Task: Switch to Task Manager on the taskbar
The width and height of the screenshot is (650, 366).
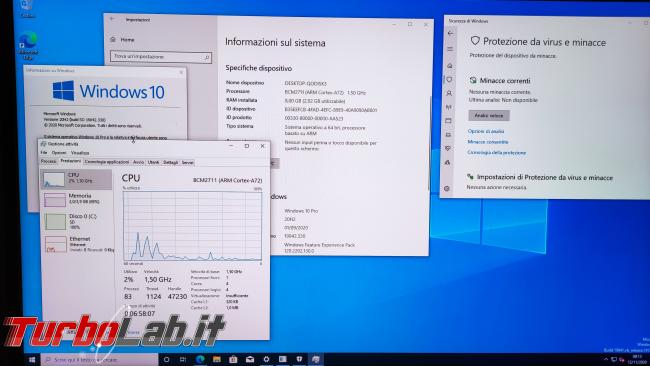Action: tap(316, 359)
